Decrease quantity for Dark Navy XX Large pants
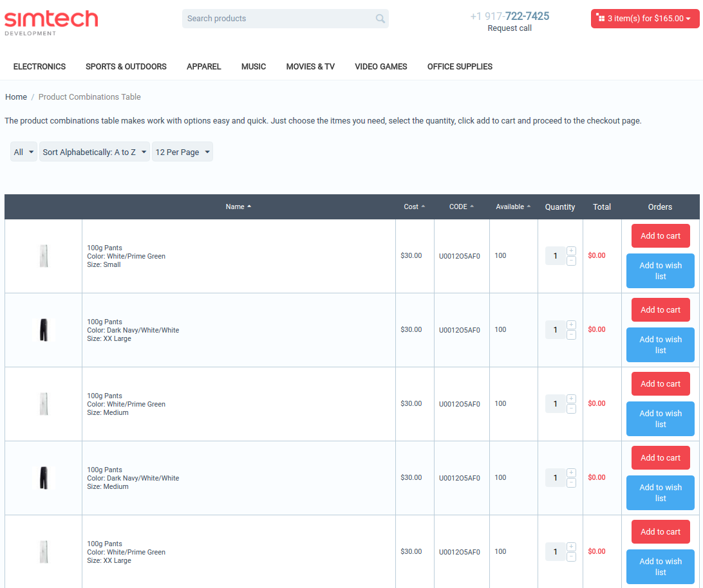The image size is (703, 588). click(x=571, y=335)
